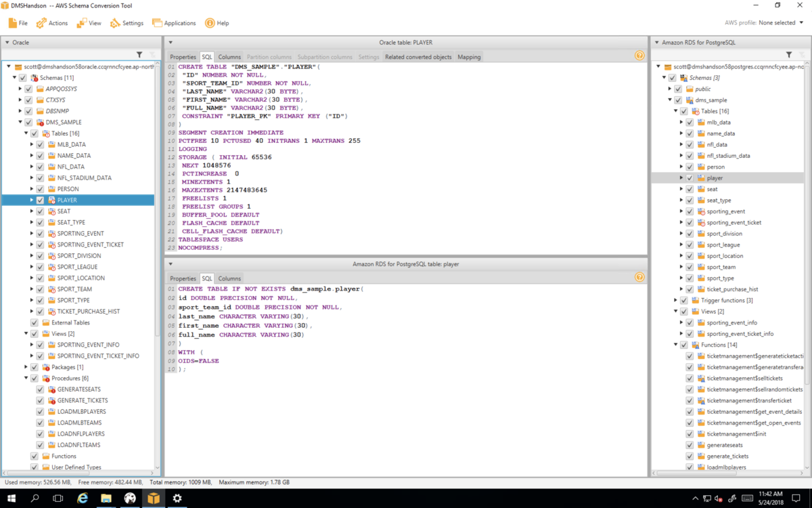The width and height of the screenshot is (812, 508).
Task: Click the help icon in PostgreSQL table pane
Action: [639, 277]
